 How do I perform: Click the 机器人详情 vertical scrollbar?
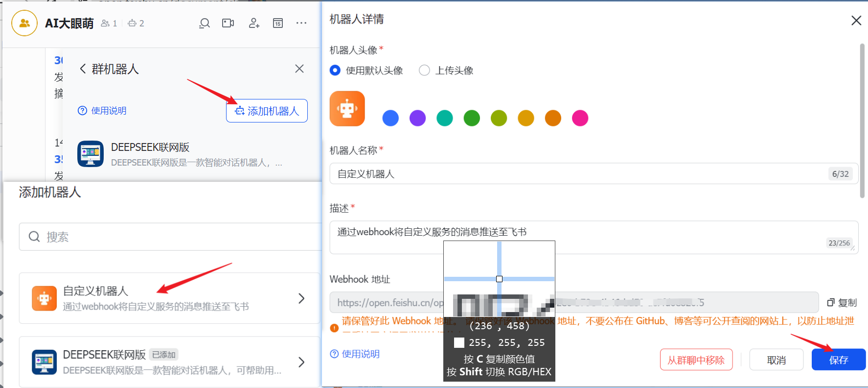point(862,121)
